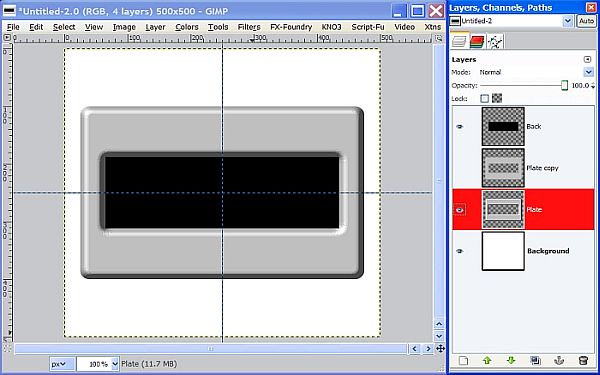Open the px unit dropdown
Viewport: 600px width, 375px height.
pos(62,364)
